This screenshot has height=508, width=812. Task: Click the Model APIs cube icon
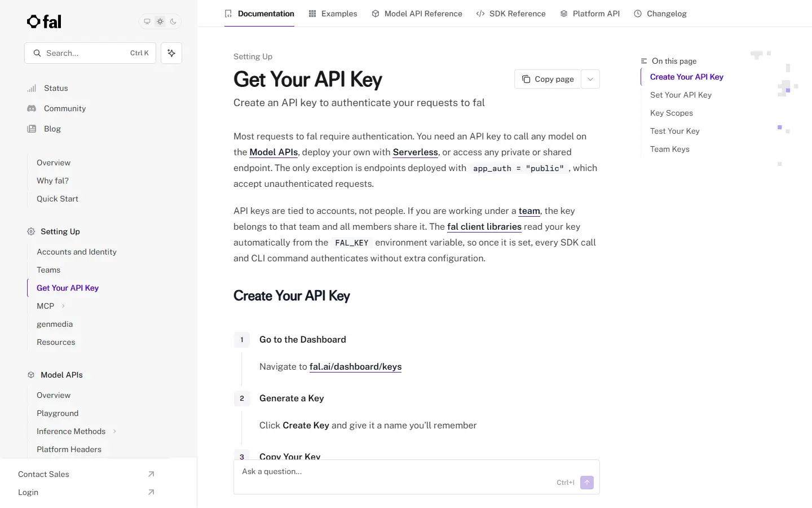(31, 375)
